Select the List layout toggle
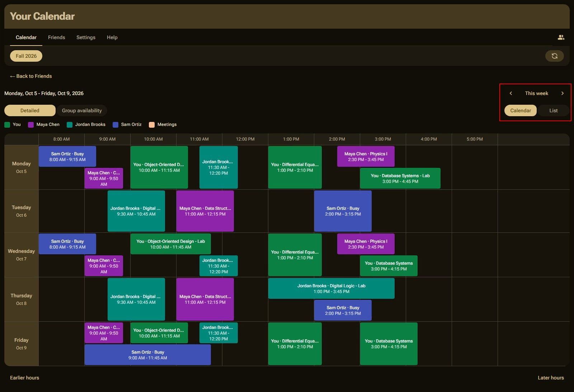Screen dimensions: 574x392 coord(553,110)
